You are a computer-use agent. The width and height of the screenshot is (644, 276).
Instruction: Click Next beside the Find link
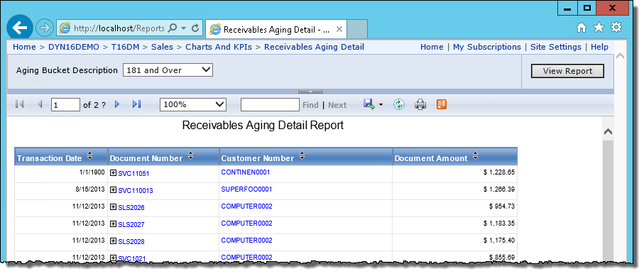coord(337,105)
